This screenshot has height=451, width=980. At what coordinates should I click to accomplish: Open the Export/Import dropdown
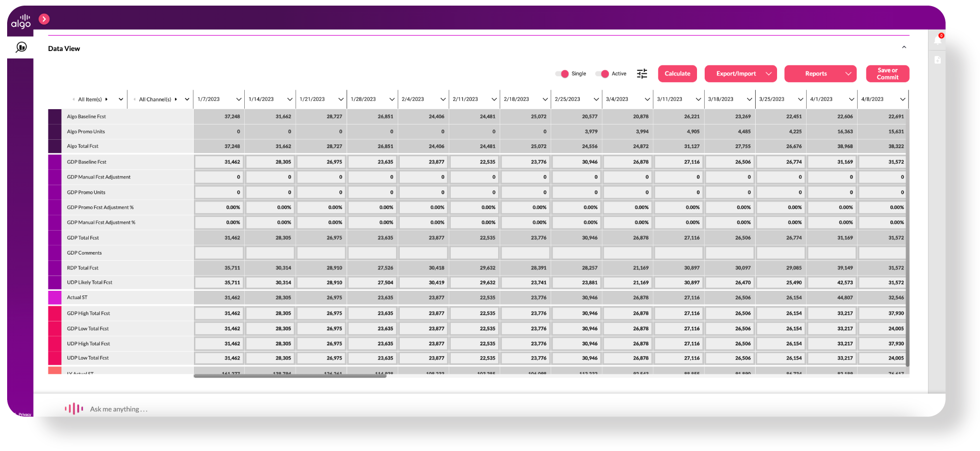pos(740,73)
